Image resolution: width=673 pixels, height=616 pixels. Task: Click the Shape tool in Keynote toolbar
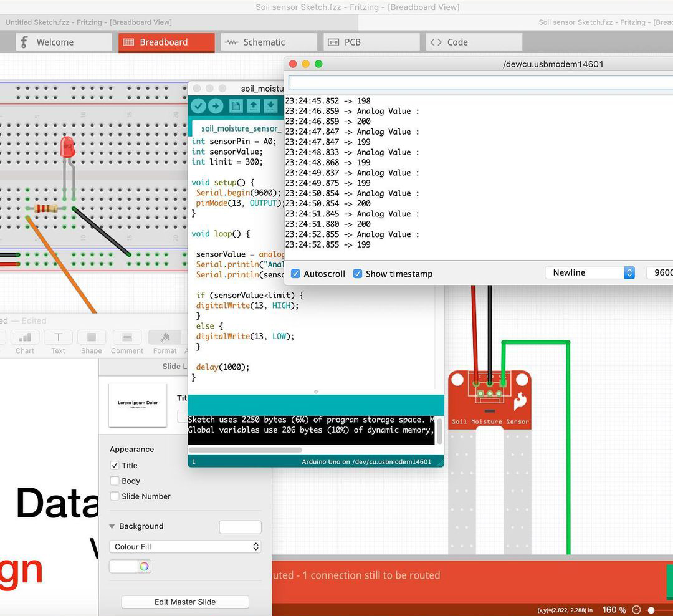pos(92,342)
